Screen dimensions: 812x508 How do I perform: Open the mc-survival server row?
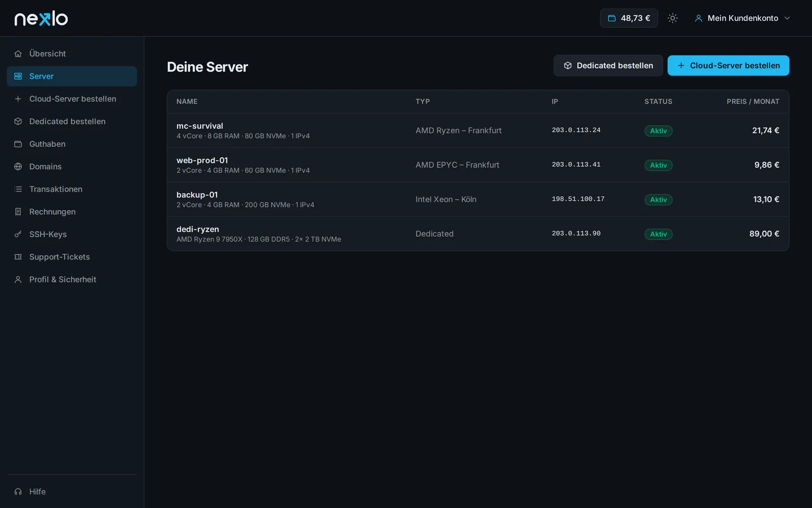478,131
